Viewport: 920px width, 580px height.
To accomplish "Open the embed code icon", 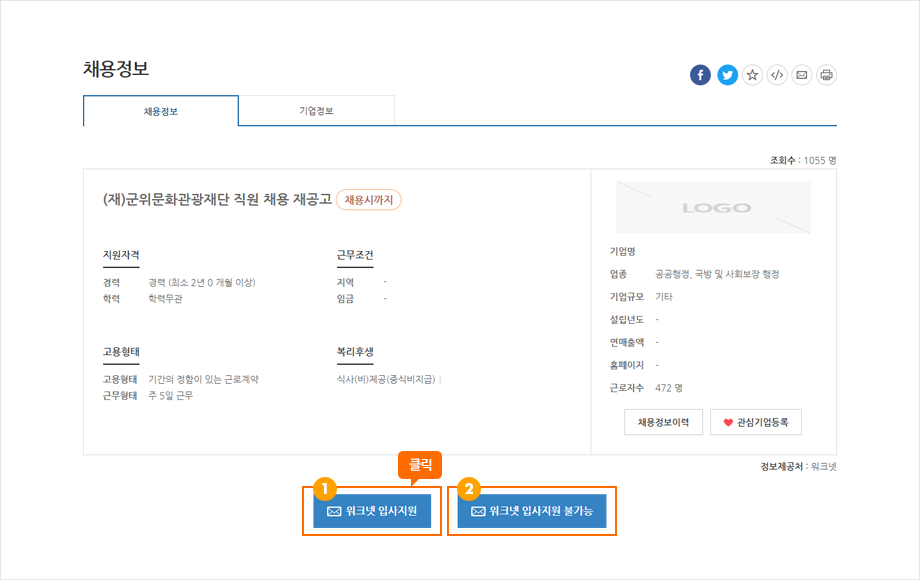I will [777, 75].
